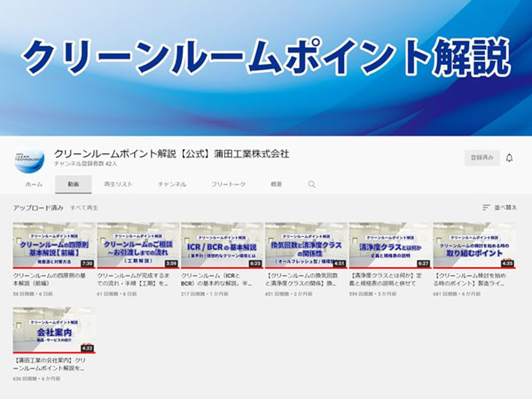Click the 58 回視聴 view count text
This screenshot has width=532, height=399.
coord(24,293)
